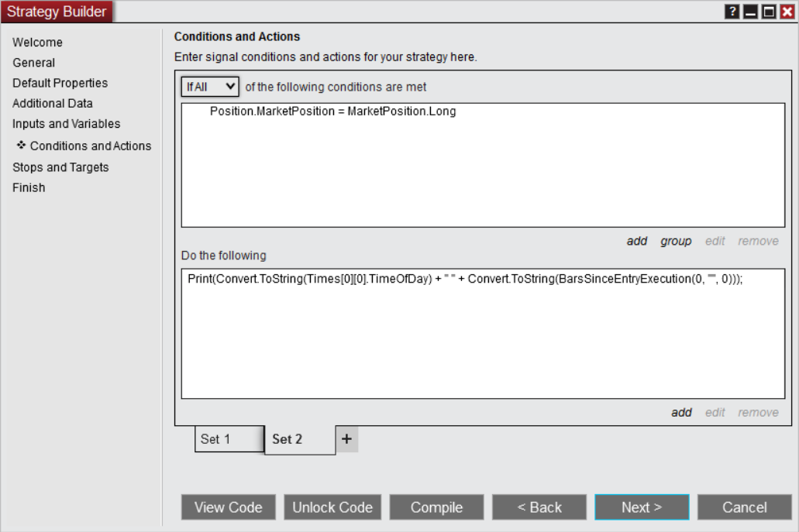Open Stops and Targets page
The height and width of the screenshot is (532, 799).
tap(60, 167)
